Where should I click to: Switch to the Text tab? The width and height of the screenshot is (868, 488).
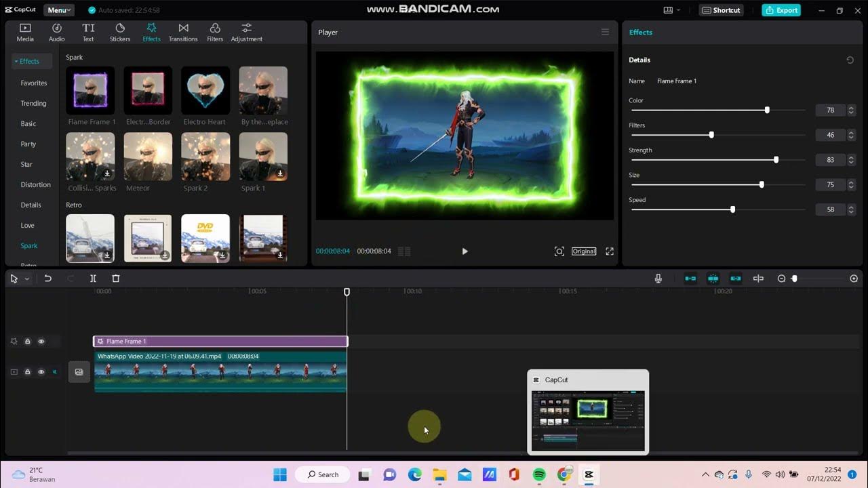click(x=88, y=32)
